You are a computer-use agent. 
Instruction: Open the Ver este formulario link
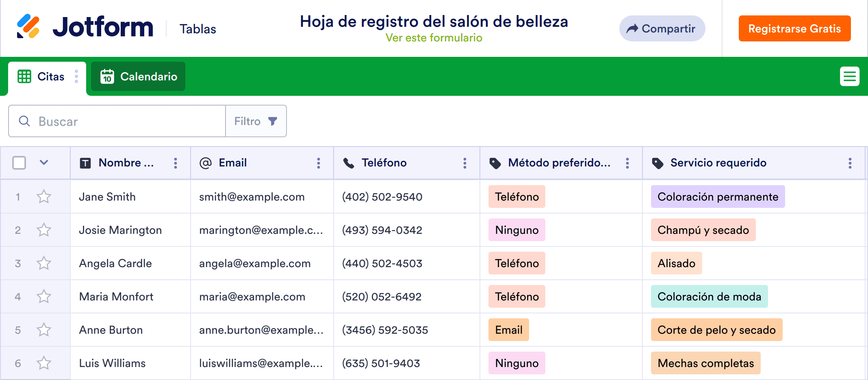[x=434, y=38]
